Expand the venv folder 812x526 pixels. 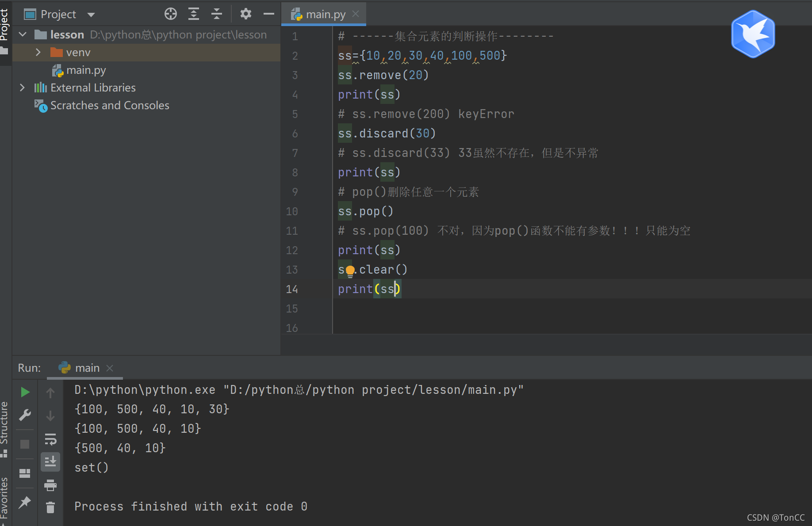(38, 52)
